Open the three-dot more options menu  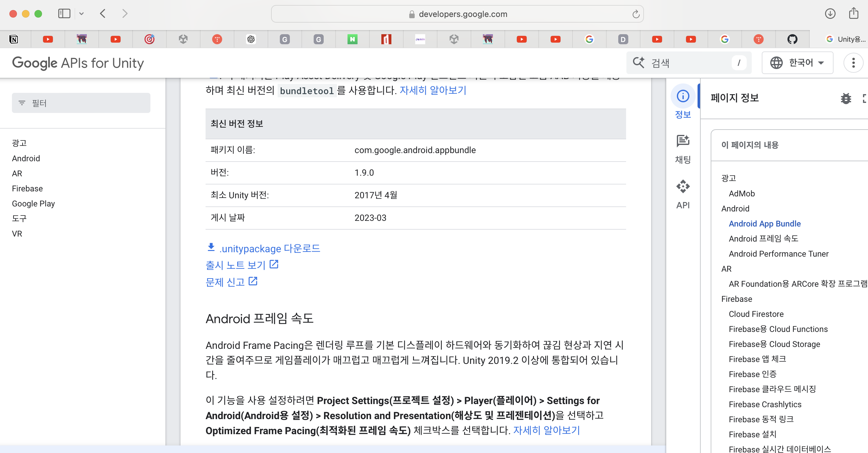853,63
